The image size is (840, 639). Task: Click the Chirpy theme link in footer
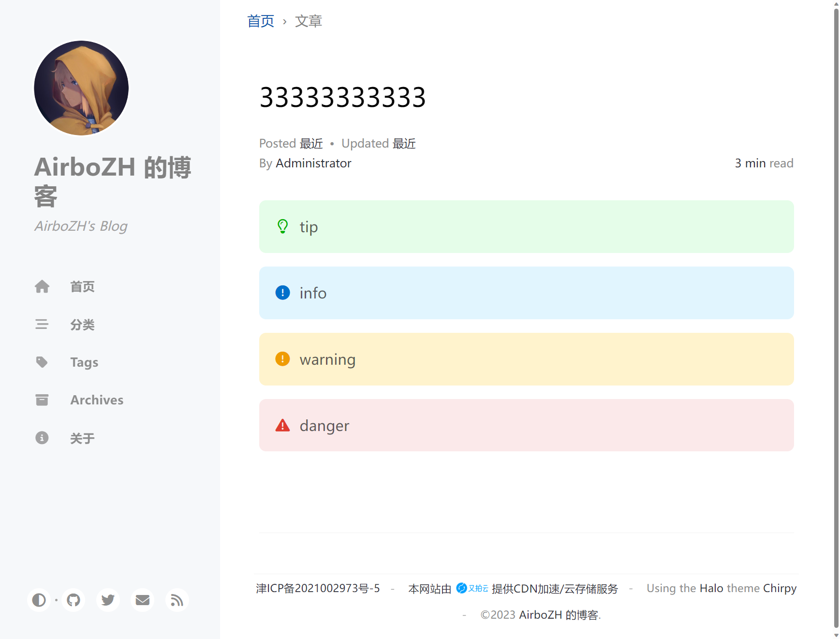point(780,588)
